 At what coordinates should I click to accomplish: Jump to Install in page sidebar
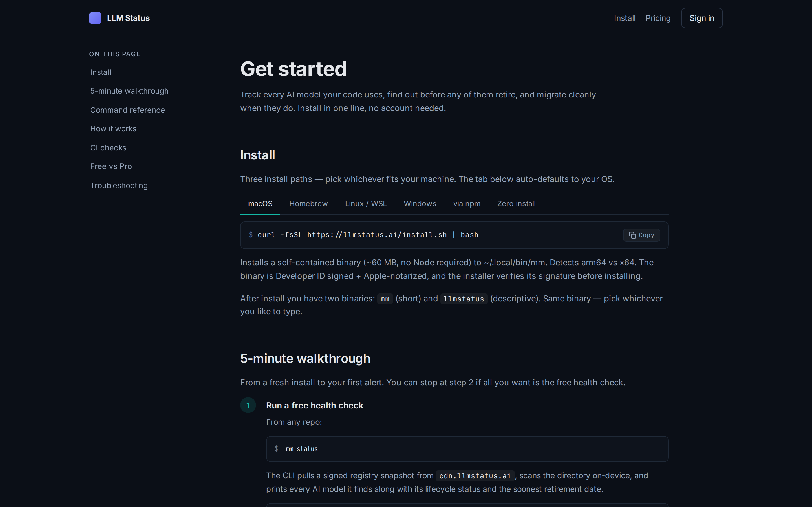101,72
